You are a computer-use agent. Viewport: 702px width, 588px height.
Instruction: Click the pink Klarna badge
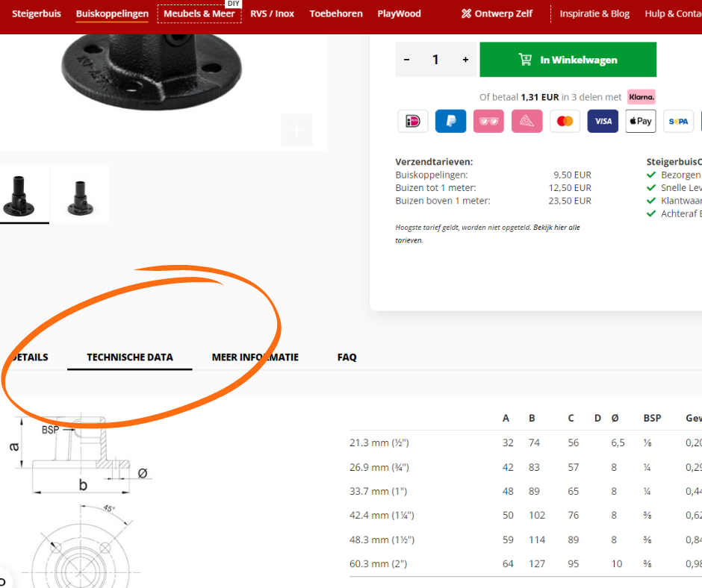(641, 97)
